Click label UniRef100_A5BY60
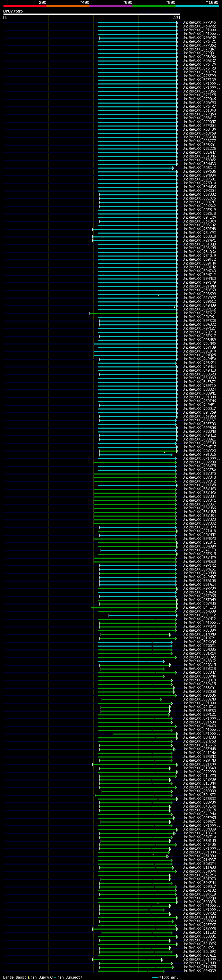 point(199,57)
